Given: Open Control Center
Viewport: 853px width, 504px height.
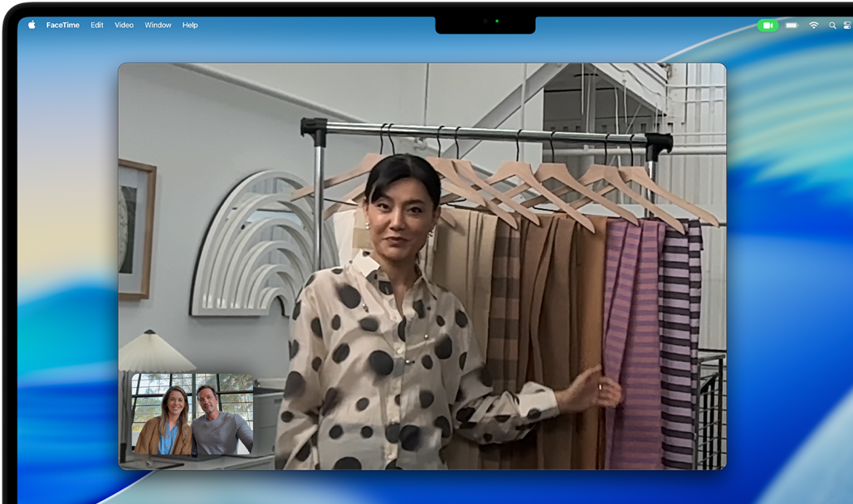Looking at the screenshot, I should coord(847,25).
